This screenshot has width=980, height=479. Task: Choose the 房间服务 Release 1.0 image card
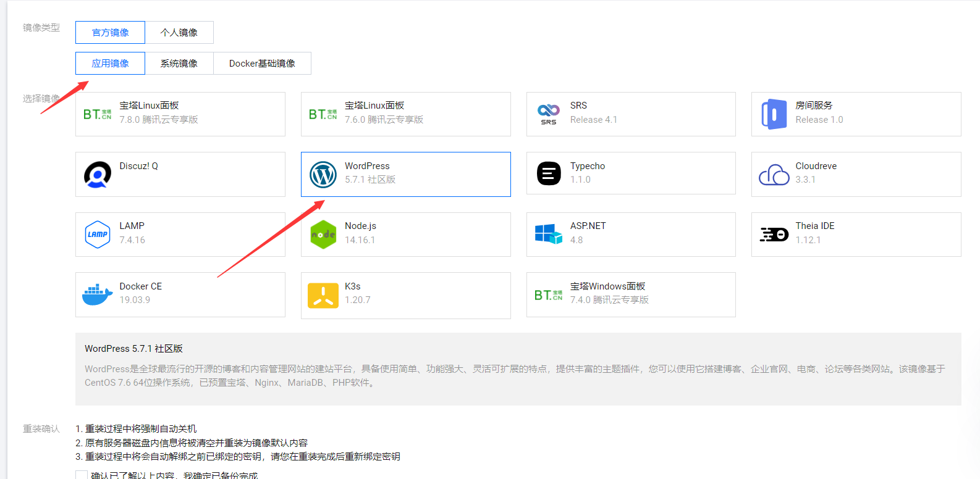click(856, 114)
